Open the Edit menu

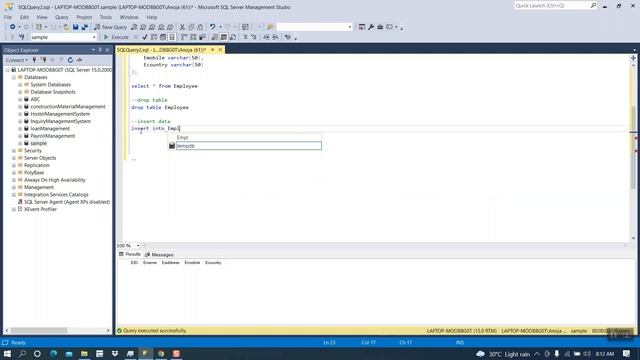pyautogui.click(x=24, y=17)
